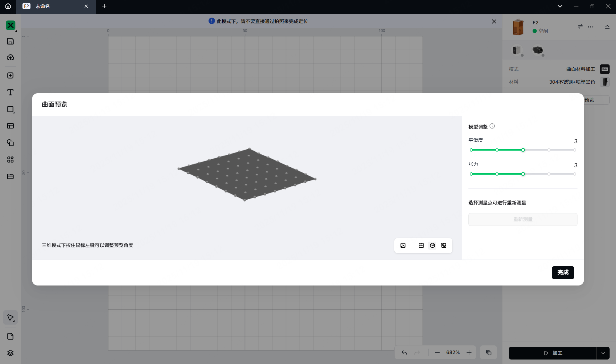Click the switch device arrows icon near F2

580,27
